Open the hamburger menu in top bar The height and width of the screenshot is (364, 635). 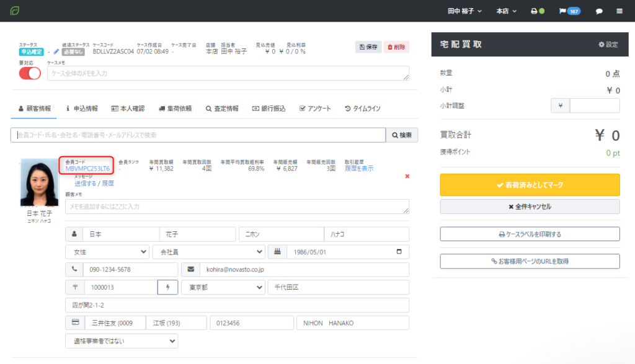coord(619,11)
